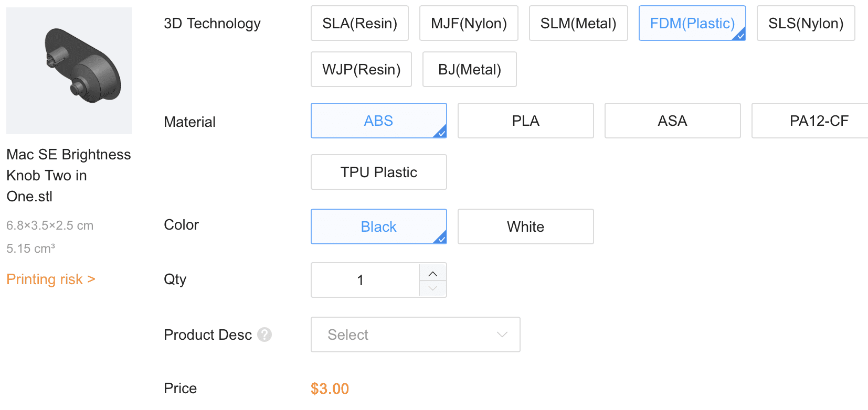This screenshot has height=410, width=868.
Task: Increase quantity with the up arrow
Action: tap(433, 273)
